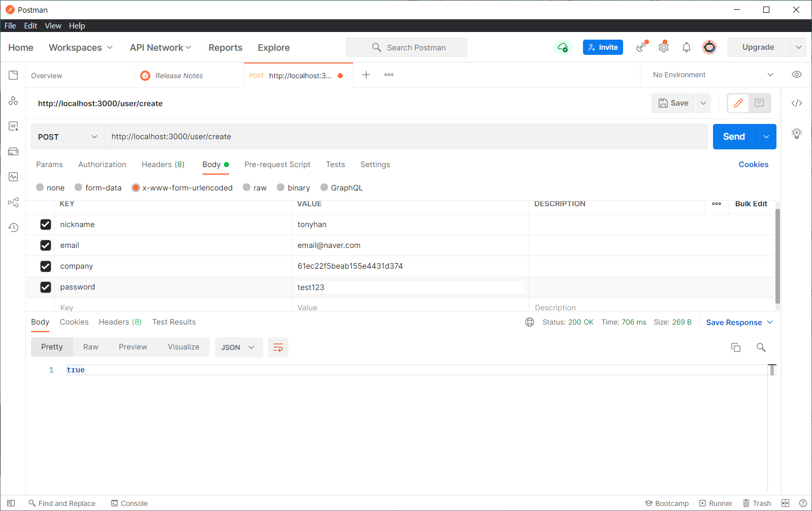Expand the Save options arrow
This screenshot has width=812, height=511.
coord(703,103)
